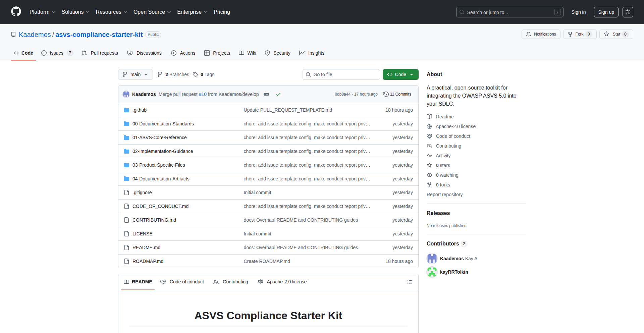The height and width of the screenshot is (333, 644).
Task: Open pull request #10 link
Action: [203, 94]
